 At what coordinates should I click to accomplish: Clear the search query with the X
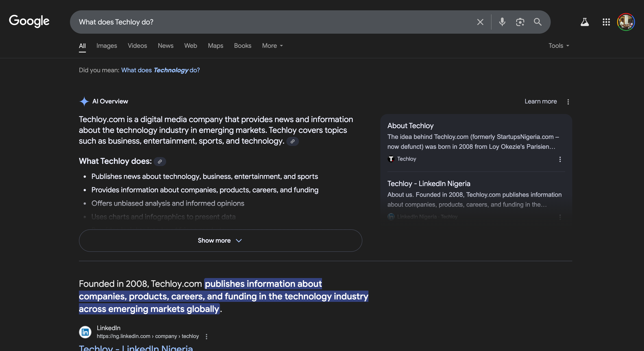tap(480, 22)
